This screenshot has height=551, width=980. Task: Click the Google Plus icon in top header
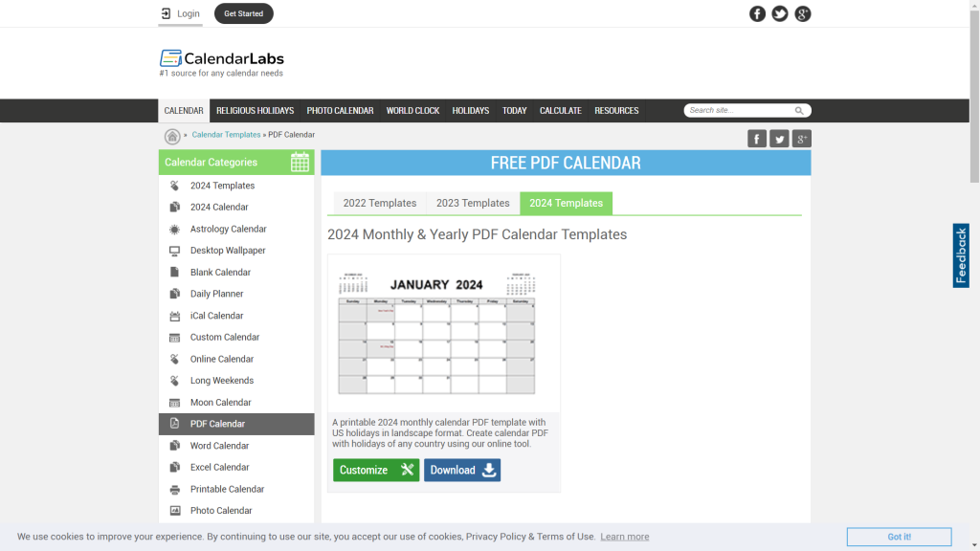[803, 13]
